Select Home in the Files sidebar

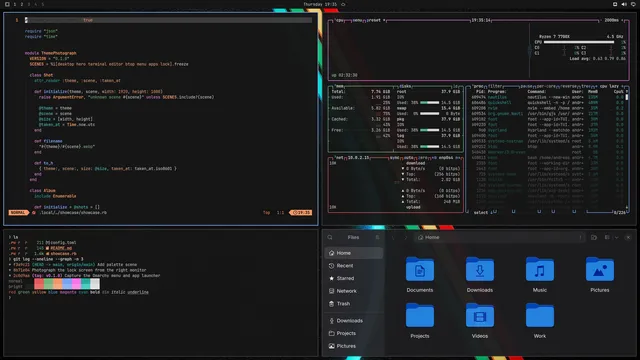[353, 253]
